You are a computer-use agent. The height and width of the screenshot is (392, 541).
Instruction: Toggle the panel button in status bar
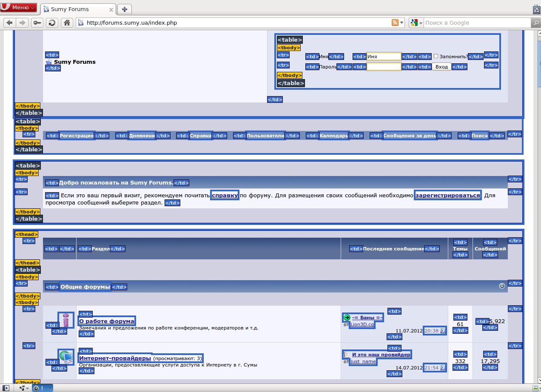(x=6, y=388)
